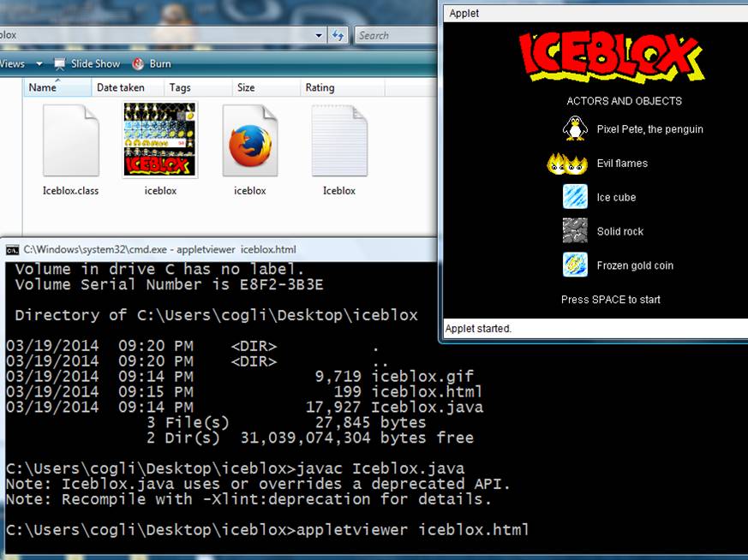The image size is (748, 560).
Task: Click the 'Directory of C:\Users\cogli\Desktop\iceblox' line
Action: [216, 315]
